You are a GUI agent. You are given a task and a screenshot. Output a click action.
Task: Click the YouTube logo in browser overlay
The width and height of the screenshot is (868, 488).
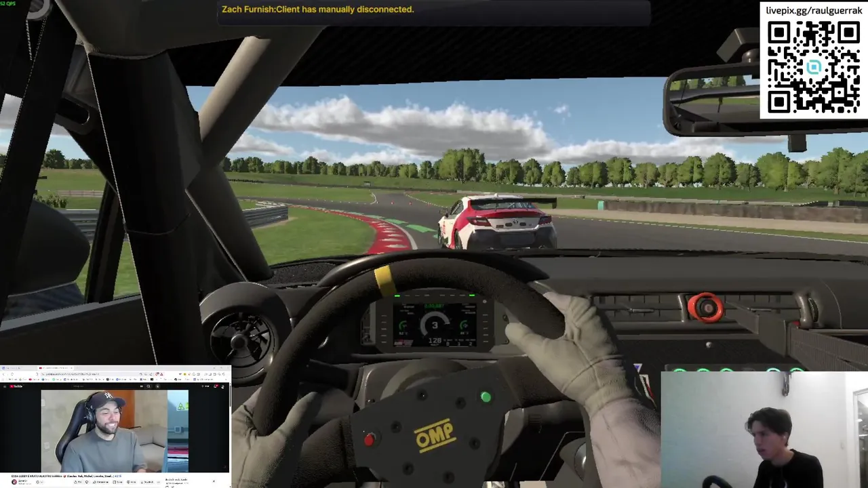click(x=16, y=386)
